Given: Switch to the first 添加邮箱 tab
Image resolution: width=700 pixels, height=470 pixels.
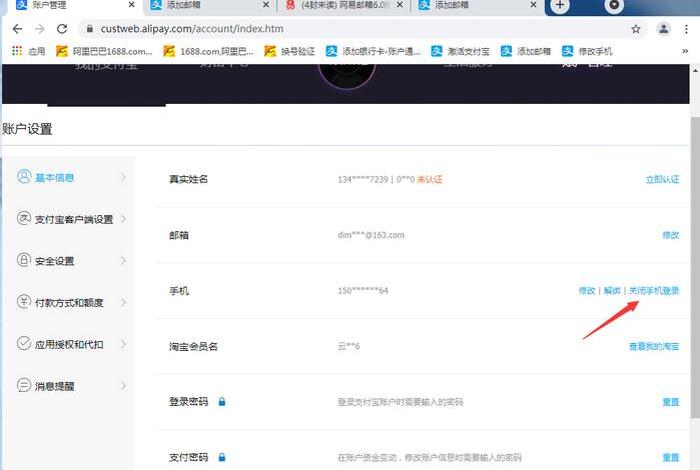Looking at the screenshot, I should click(210, 6).
